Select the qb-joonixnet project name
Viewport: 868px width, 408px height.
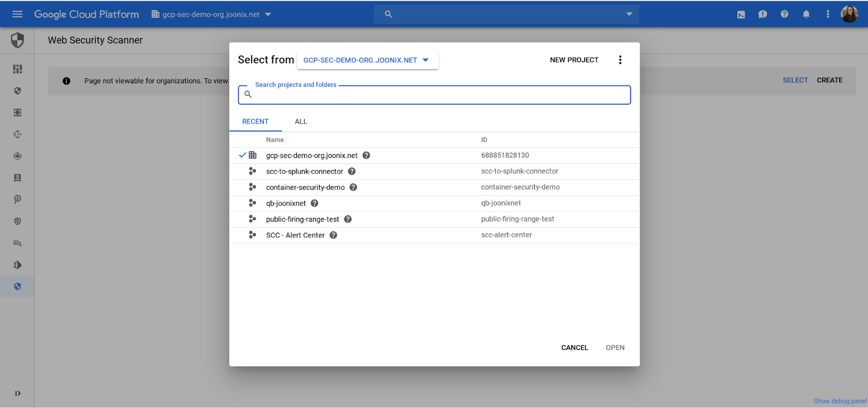pos(286,203)
